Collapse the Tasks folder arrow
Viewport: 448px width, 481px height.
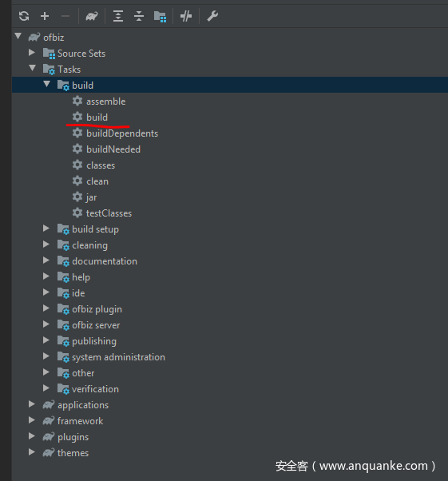(x=32, y=68)
